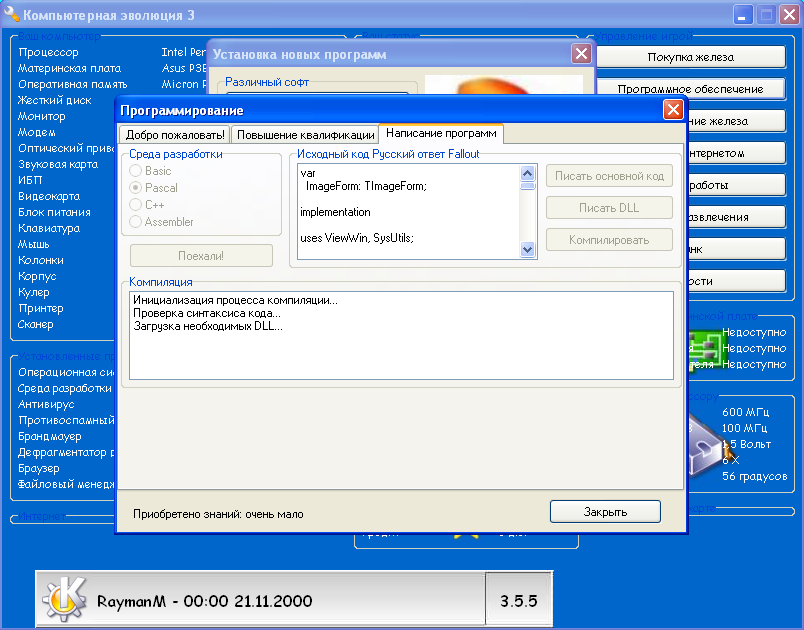Click the Брандмауер entry
Viewport: 804px width, 630px height.
tap(50, 436)
